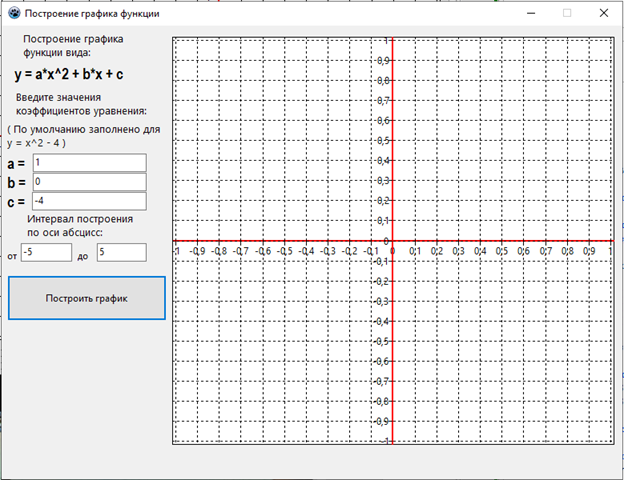Close the Построение графика функции window
The height and width of the screenshot is (480, 624).
tap(604, 14)
